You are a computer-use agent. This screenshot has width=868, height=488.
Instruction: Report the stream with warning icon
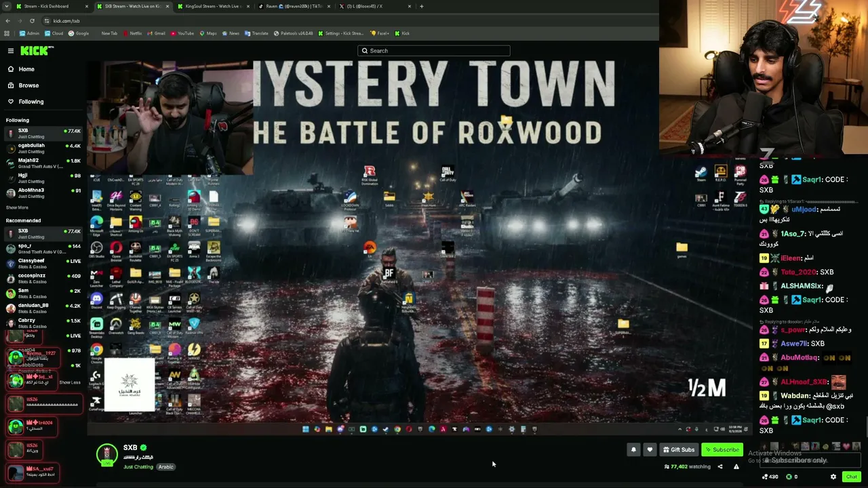coord(736,466)
